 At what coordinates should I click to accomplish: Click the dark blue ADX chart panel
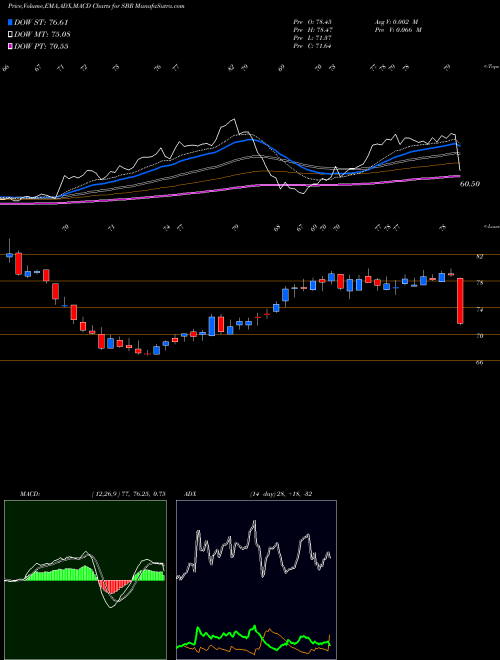[256, 580]
